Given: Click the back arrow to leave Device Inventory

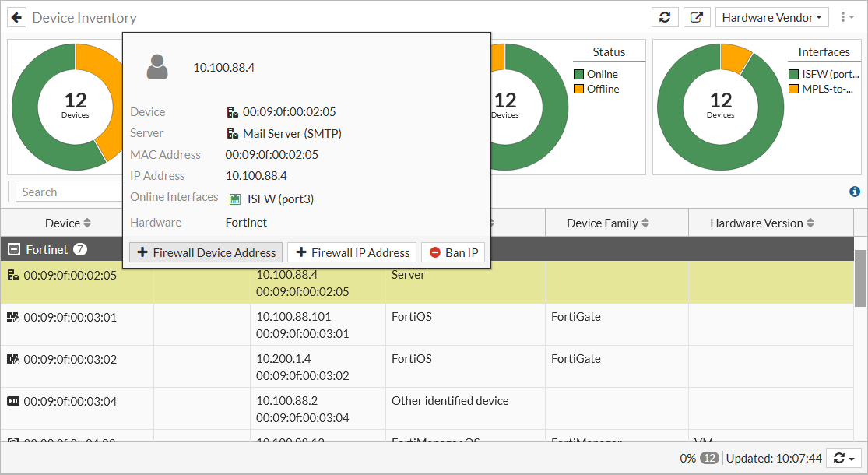Looking at the screenshot, I should click(x=16, y=17).
